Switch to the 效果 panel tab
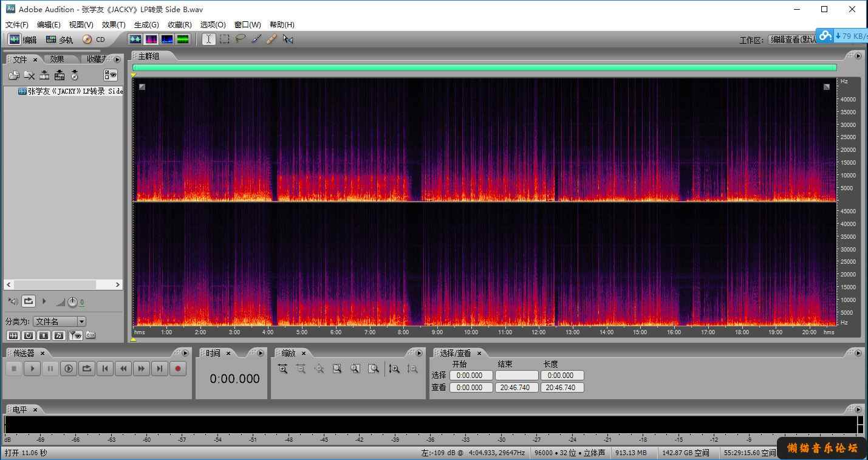 coord(57,59)
